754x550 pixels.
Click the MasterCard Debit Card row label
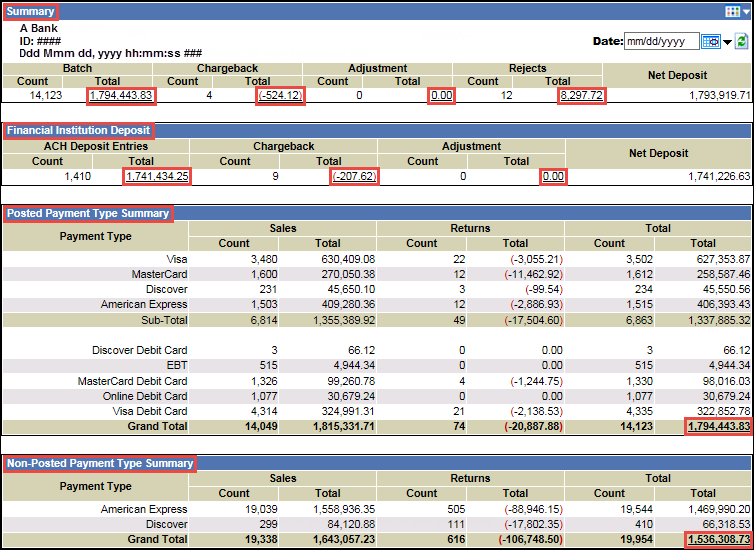point(133,381)
